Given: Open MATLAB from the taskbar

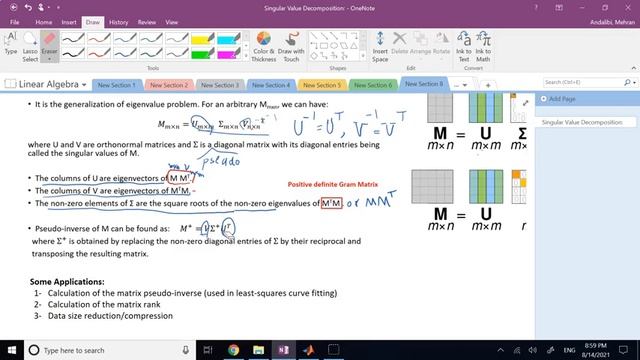Looking at the screenshot, I should (x=309, y=350).
